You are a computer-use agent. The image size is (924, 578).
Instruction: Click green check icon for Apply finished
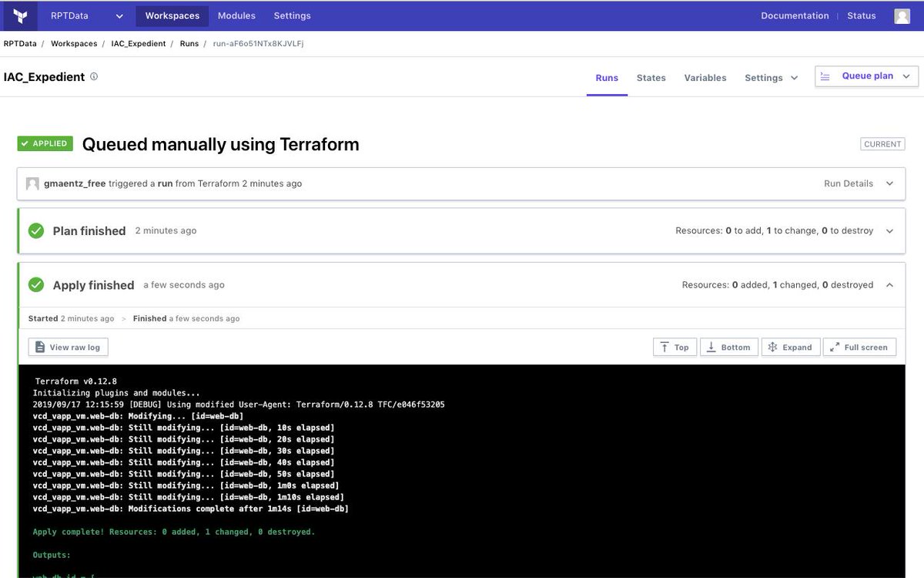36,285
